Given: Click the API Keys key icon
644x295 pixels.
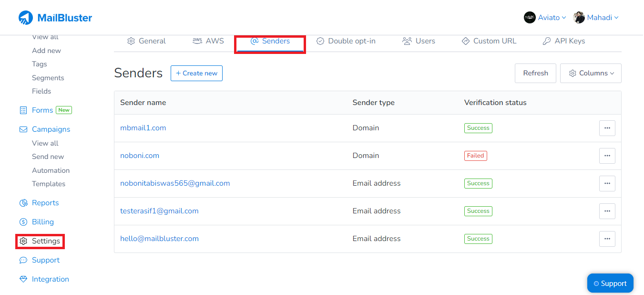Looking at the screenshot, I should (x=546, y=41).
